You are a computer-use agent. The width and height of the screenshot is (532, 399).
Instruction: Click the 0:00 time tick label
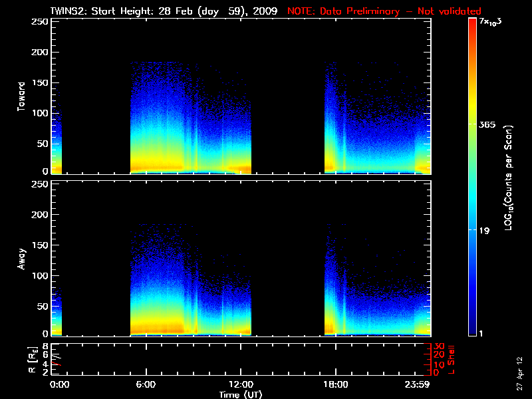tap(60, 384)
